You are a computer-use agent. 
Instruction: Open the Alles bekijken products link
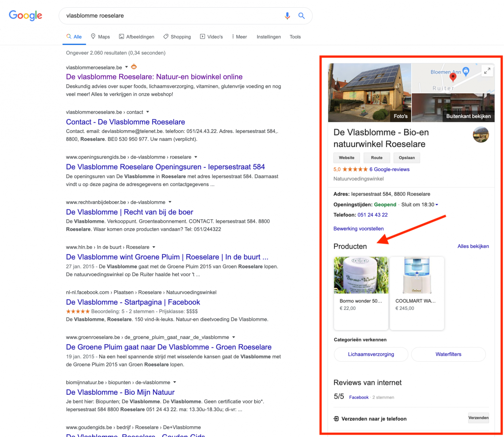click(473, 246)
